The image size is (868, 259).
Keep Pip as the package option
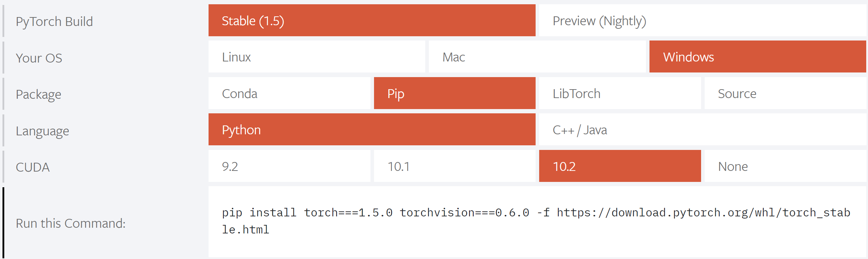click(x=454, y=93)
